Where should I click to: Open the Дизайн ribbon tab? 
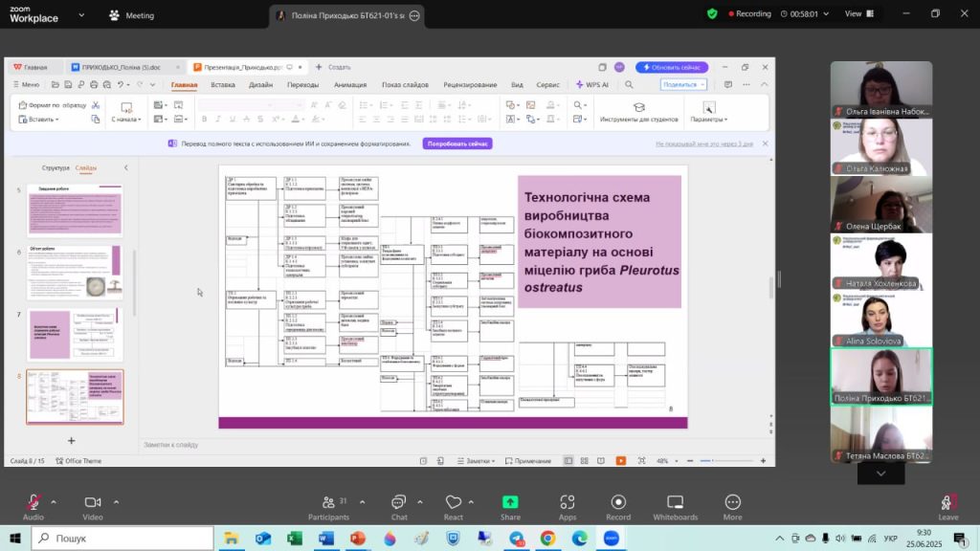pyautogui.click(x=260, y=84)
